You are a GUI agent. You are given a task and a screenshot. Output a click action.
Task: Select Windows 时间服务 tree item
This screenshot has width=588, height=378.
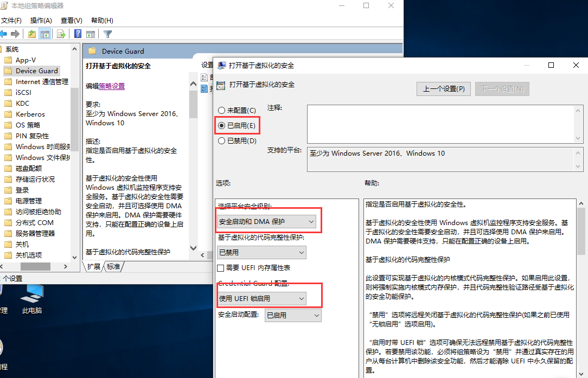(x=43, y=146)
